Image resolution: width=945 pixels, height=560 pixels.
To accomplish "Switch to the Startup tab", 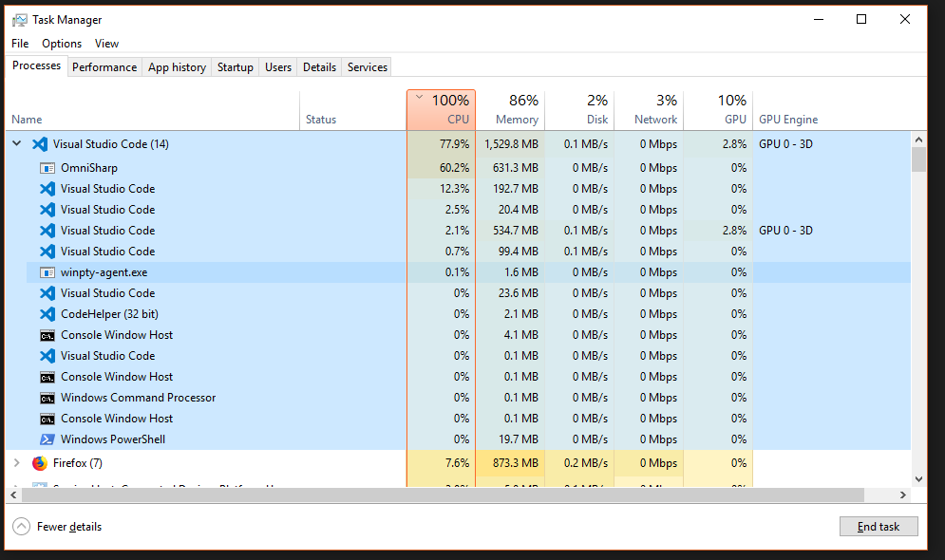I will [235, 66].
